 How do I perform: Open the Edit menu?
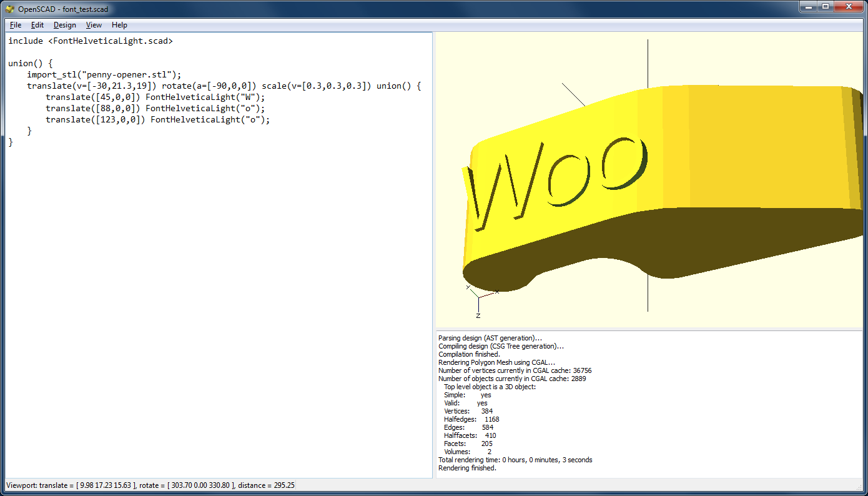pos(37,25)
